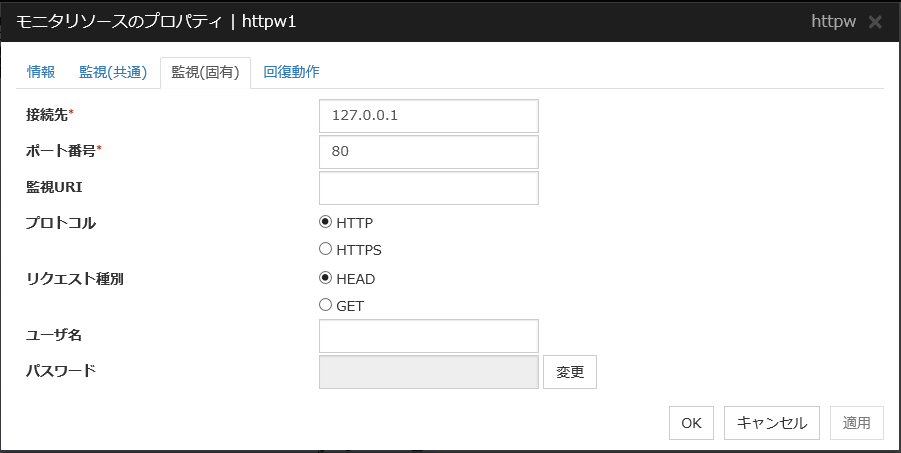Select the 監視(固有) tab
This screenshot has height=453, width=901.
(205, 72)
